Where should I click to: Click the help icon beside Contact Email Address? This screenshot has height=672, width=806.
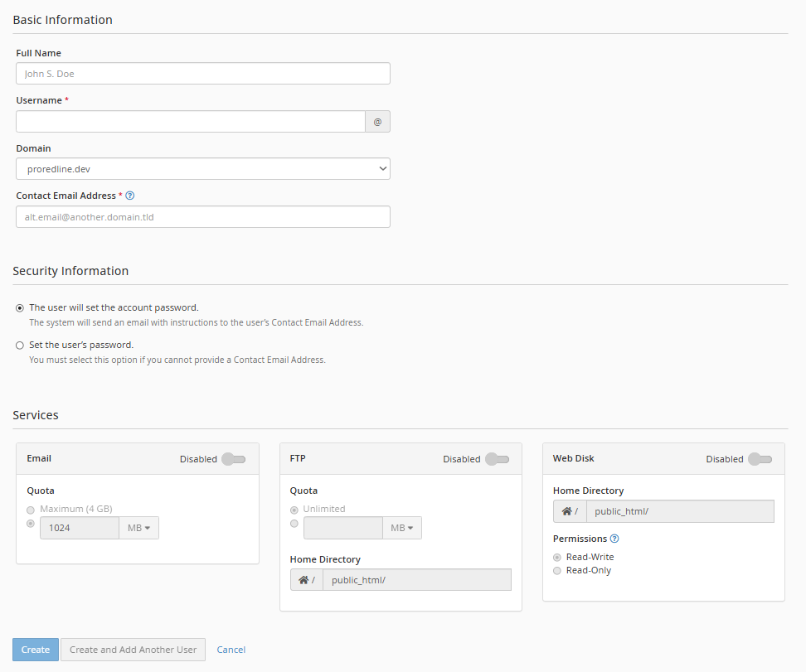click(x=130, y=196)
